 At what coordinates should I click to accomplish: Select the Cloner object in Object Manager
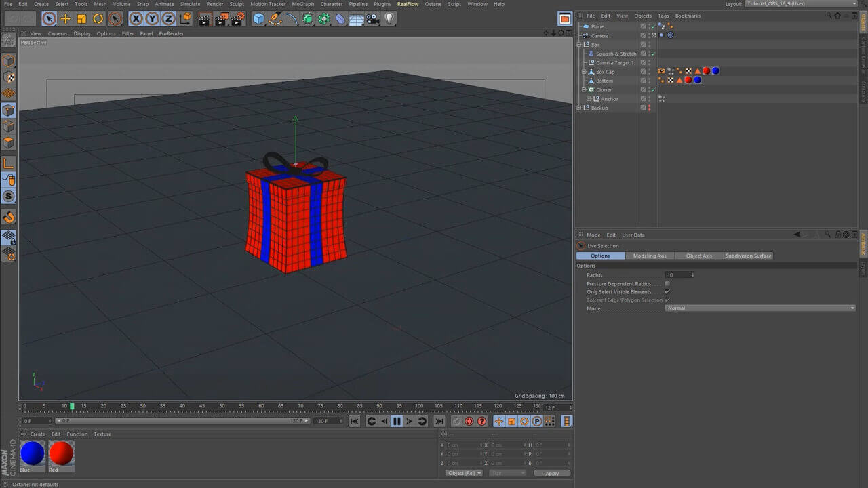point(604,89)
